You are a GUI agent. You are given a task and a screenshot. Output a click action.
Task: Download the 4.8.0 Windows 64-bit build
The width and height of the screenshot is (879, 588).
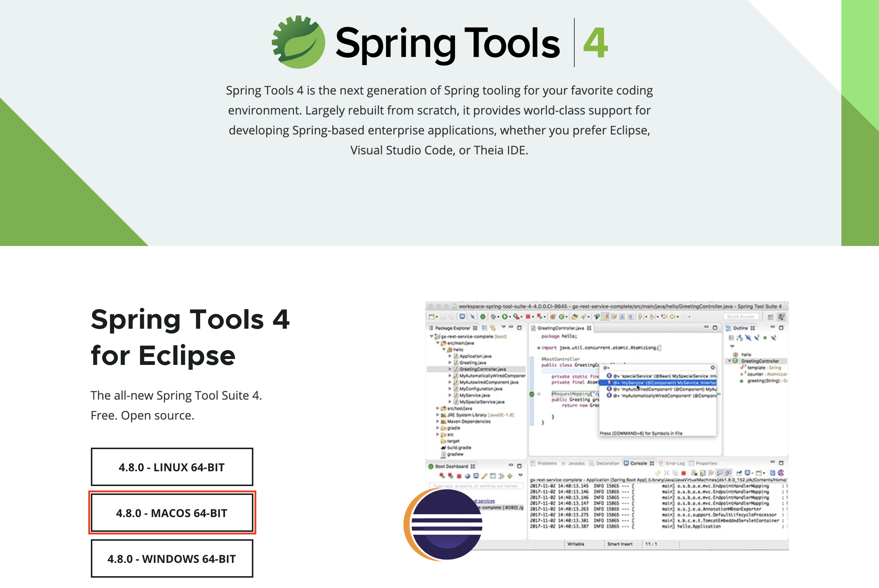172,558
